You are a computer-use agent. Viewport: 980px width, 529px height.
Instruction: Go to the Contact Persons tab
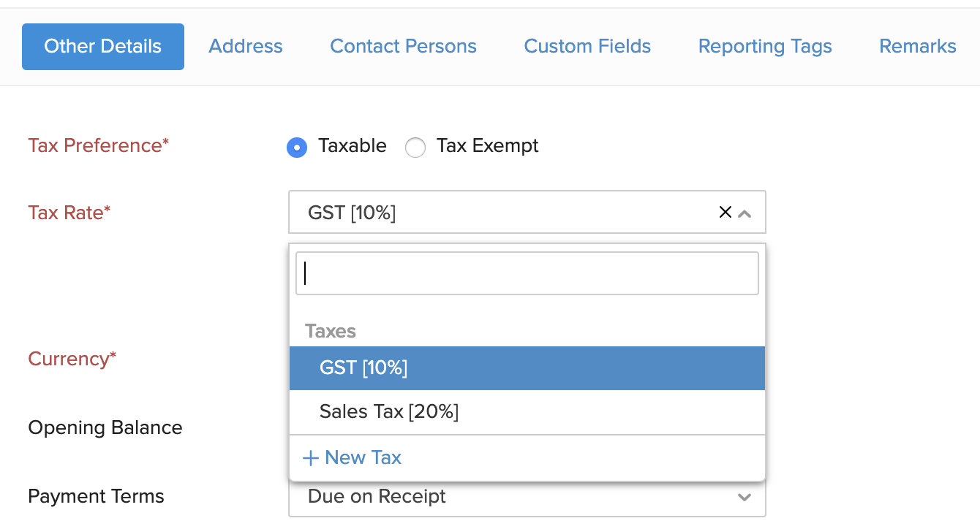click(x=403, y=46)
